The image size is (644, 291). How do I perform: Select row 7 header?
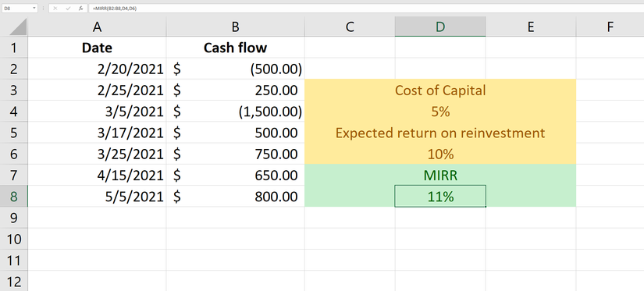14,176
